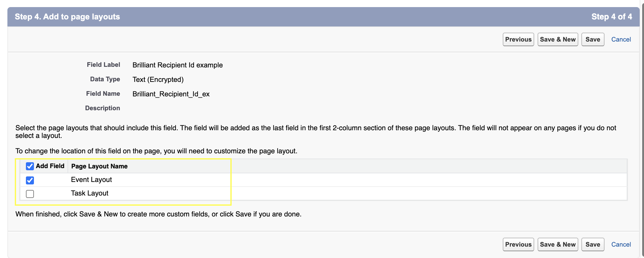Go back using the bottom Previous button

tap(518, 244)
